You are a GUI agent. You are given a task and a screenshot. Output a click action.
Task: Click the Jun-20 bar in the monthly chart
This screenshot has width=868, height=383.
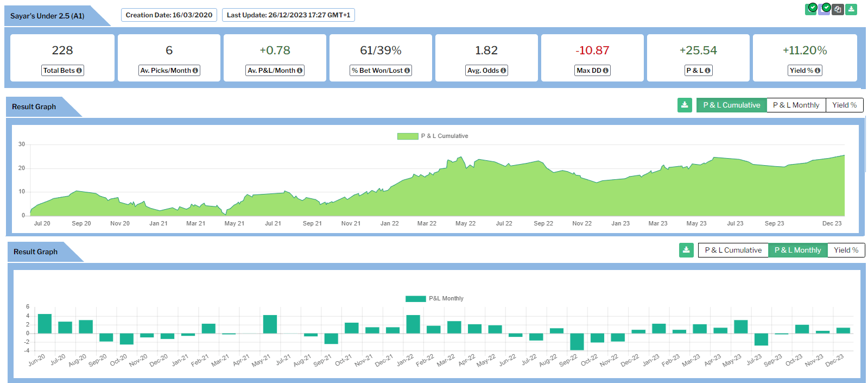click(x=45, y=324)
